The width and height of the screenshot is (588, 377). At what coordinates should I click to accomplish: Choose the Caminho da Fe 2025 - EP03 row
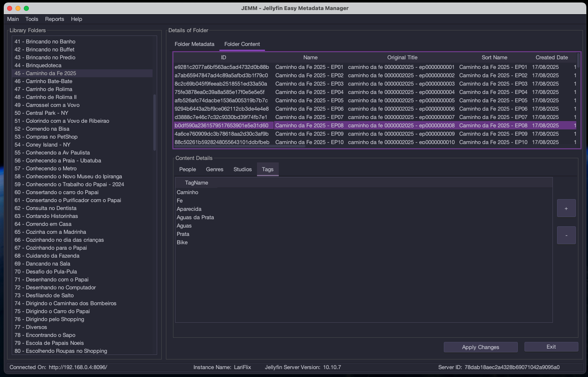[x=309, y=84]
